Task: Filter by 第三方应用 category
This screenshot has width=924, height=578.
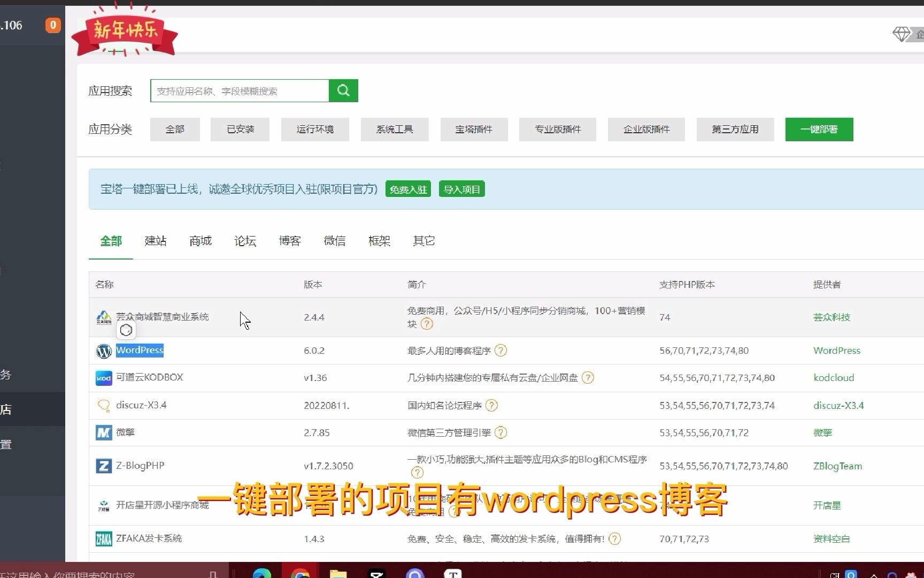Action: coord(735,130)
